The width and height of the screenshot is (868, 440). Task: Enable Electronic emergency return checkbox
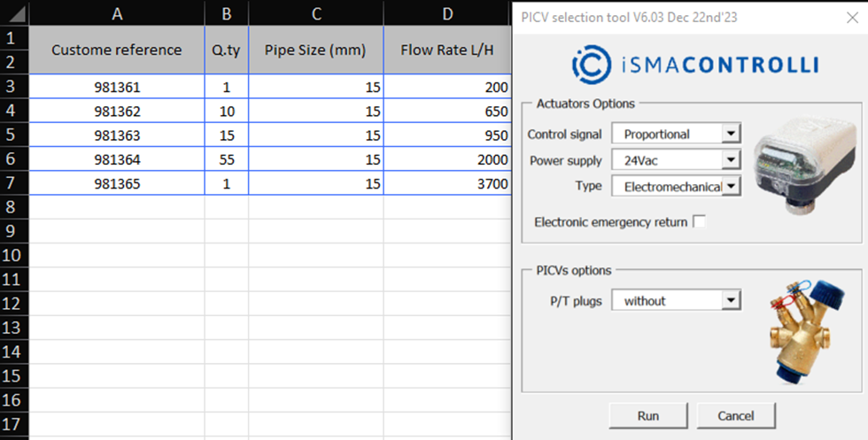point(699,221)
